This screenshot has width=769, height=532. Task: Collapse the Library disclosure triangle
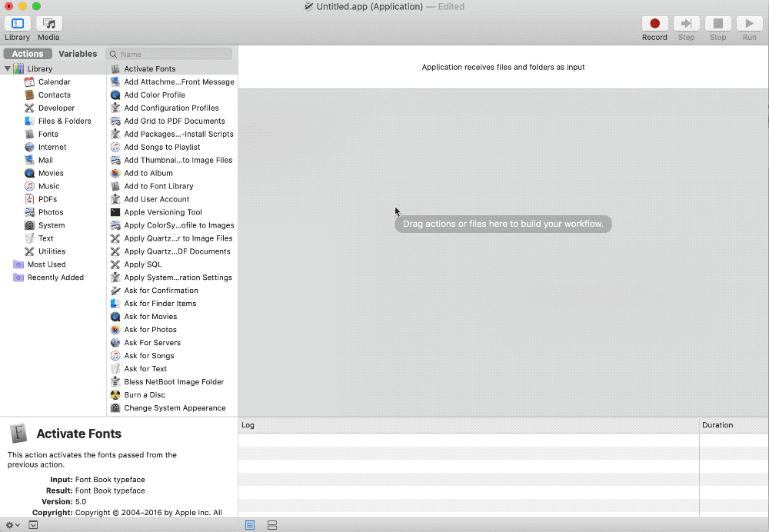[8, 68]
